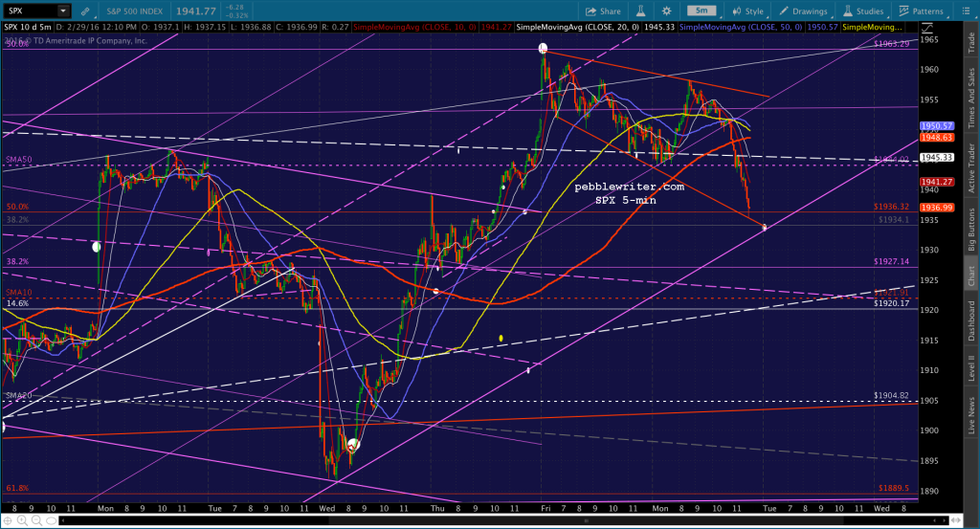Click the white oval marker at Friday peak

544,48
